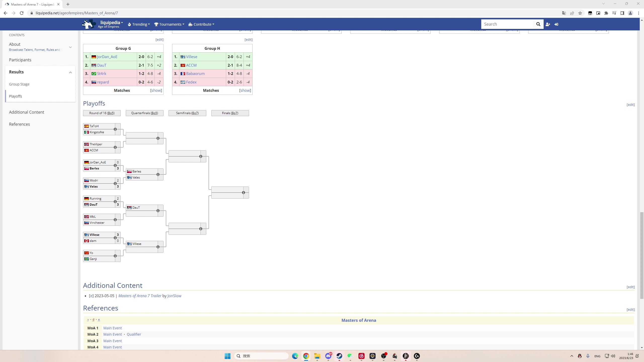
Task: Click the log in icon
Action: pyautogui.click(x=556, y=24)
